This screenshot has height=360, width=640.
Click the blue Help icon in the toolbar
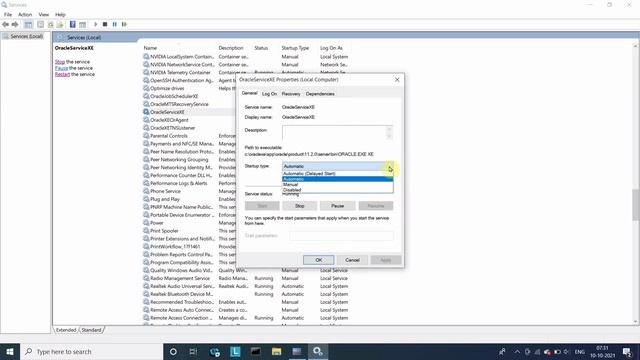pyautogui.click(x=73, y=24)
